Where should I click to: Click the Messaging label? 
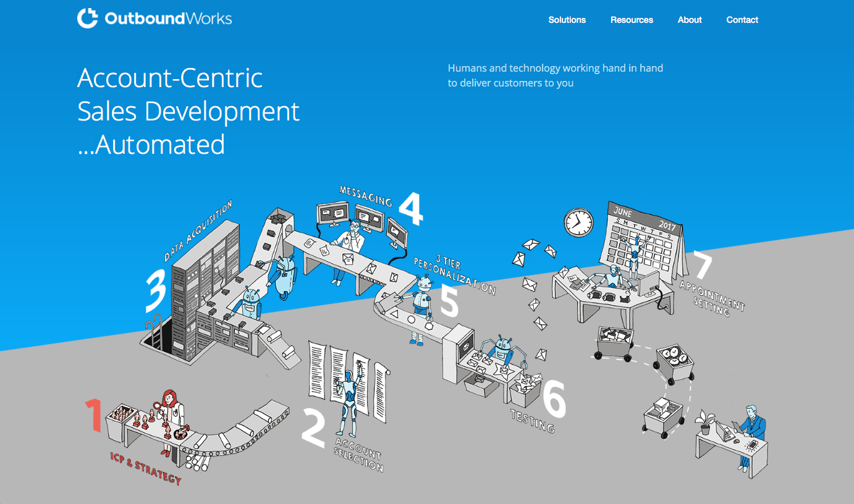pyautogui.click(x=365, y=195)
